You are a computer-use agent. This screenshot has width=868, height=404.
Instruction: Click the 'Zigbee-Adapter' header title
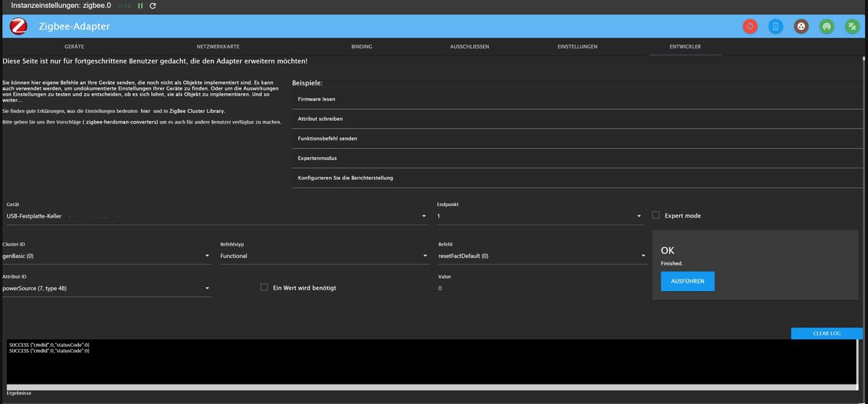click(x=75, y=26)
